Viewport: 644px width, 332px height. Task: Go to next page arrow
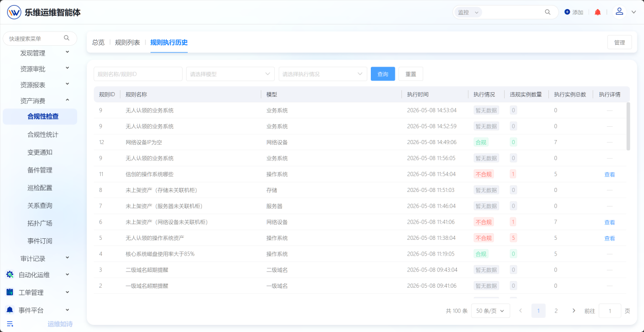[x=574, y=311]
